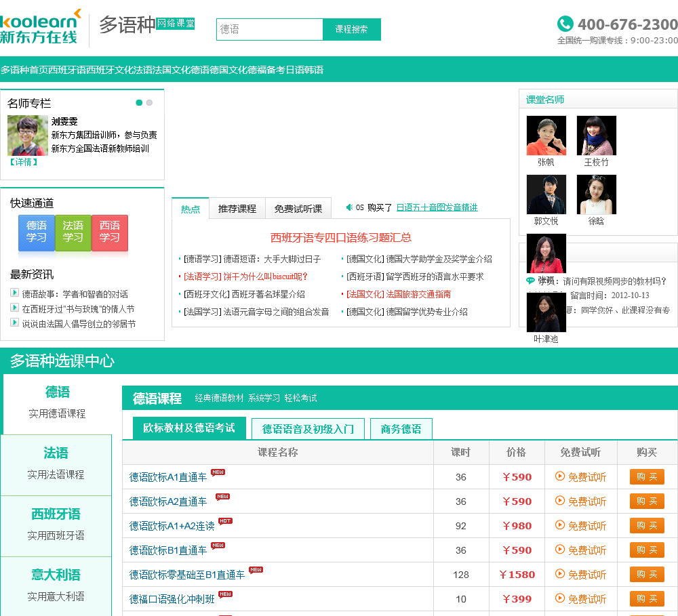
Task: Click trial play icon in 德福口语强化冲刺班 row
Action: tap(560, 598)
